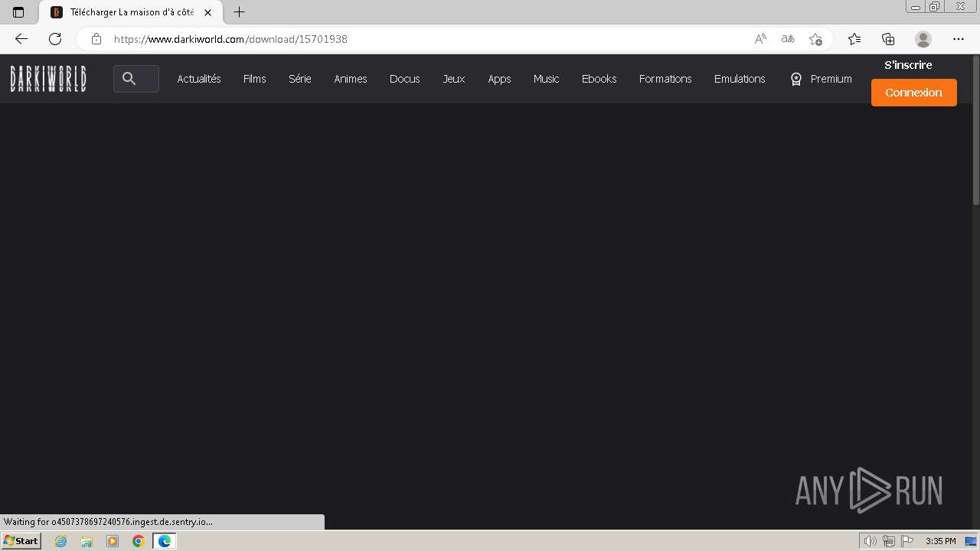The height and width of the screenshot is (551, 980).
Task: Open the Emulations category
Action: (x=740, y=79)
